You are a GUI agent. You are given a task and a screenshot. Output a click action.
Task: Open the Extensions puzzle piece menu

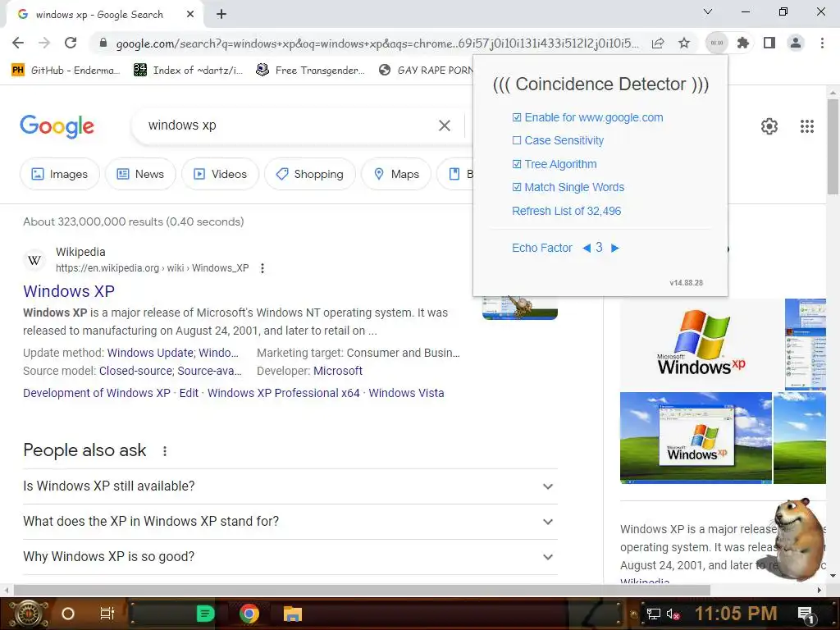point(743,43)
